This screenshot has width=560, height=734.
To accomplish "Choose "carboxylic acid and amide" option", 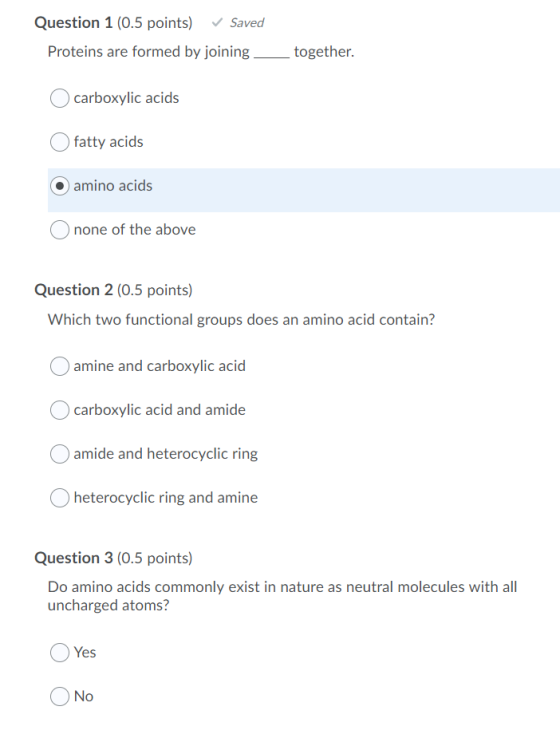I will 59,410.
